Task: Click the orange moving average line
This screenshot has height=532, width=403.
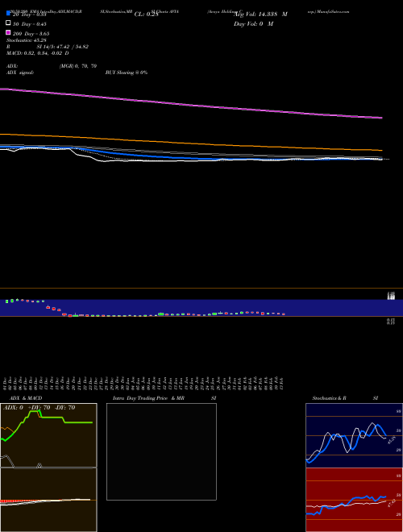Action: point(191,142)
